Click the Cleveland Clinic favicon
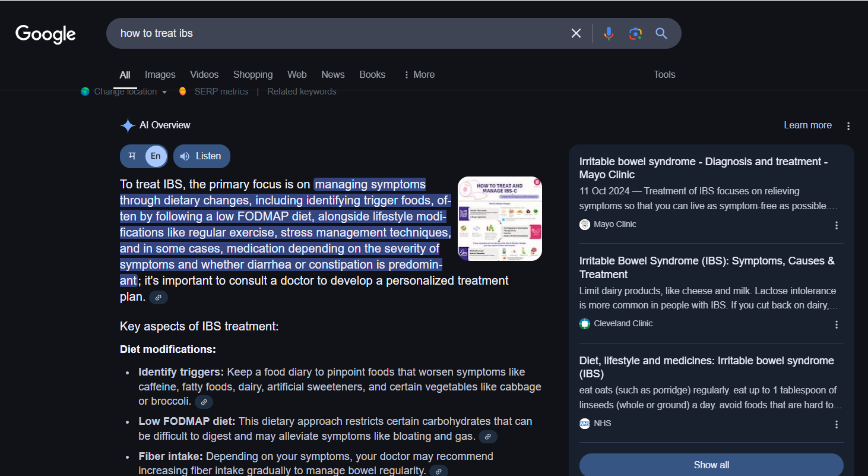868x476 pixels. click(x=585, y=324)
